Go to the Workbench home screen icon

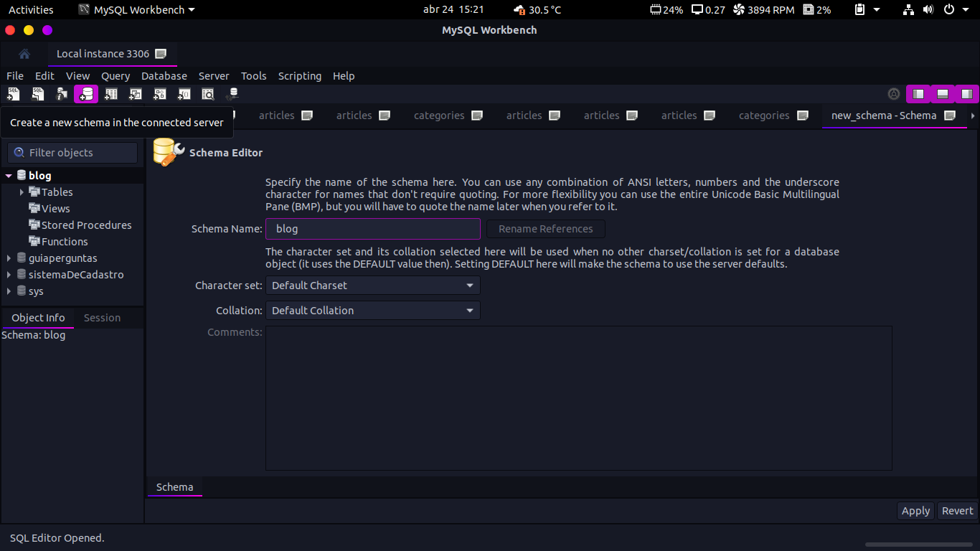(x=24, y=54)
